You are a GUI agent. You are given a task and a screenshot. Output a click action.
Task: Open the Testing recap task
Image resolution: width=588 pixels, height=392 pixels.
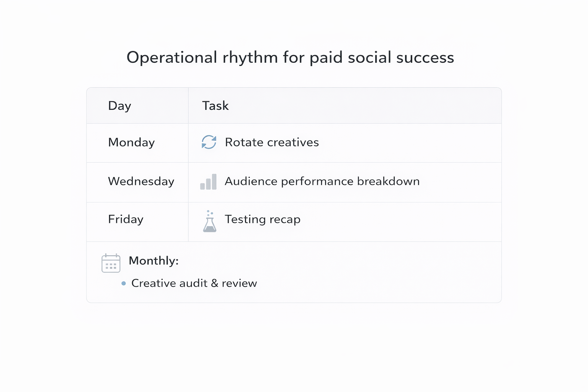[262, 219]
